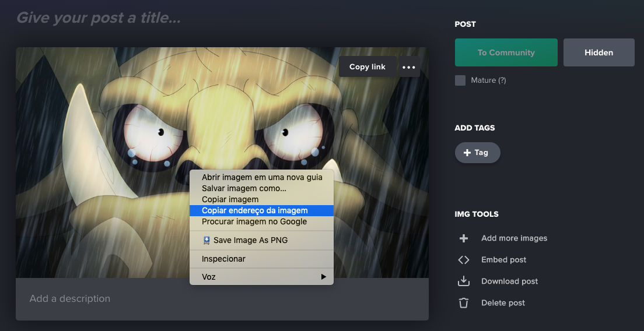Click the POST heading in the sidebar

[466, 24]
